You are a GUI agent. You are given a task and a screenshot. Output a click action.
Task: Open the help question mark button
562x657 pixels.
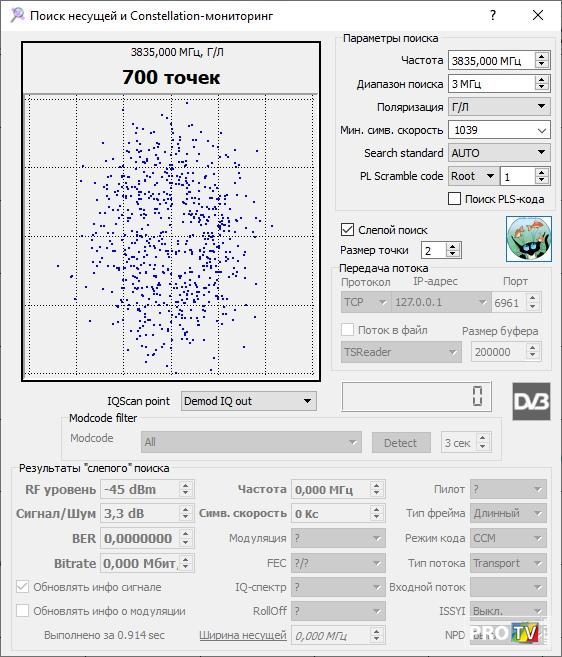point(493,16)
